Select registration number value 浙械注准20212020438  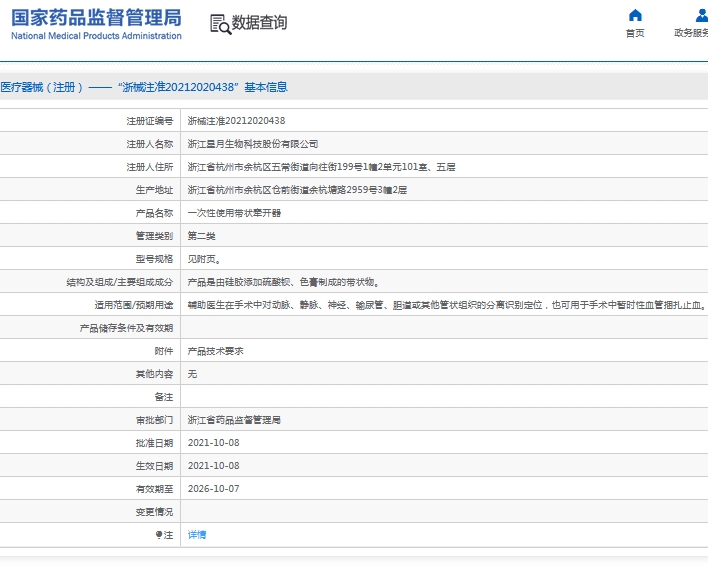(x=236, y=121)
